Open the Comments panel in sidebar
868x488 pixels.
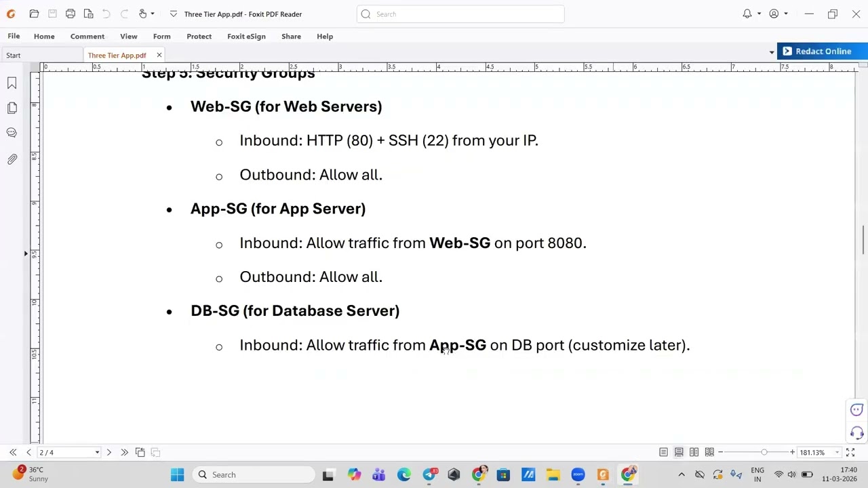(12, 133)
